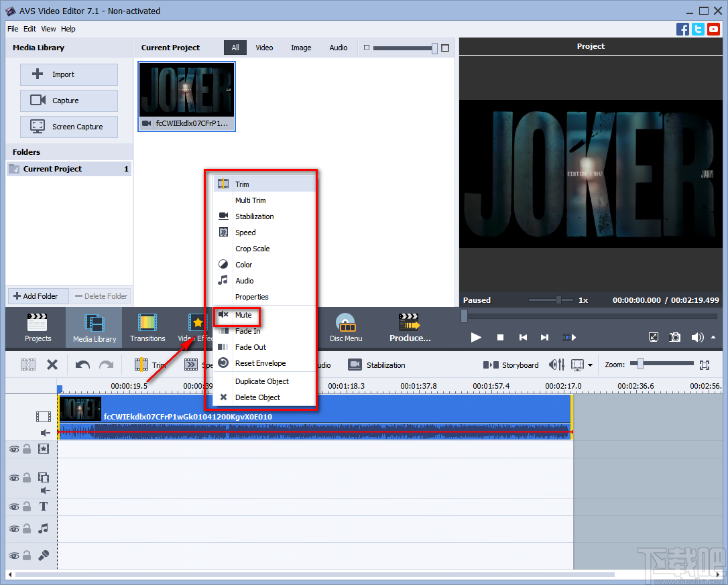Select Delete Object in the context menu
728x585 pixels.
(x=265, y=397)
